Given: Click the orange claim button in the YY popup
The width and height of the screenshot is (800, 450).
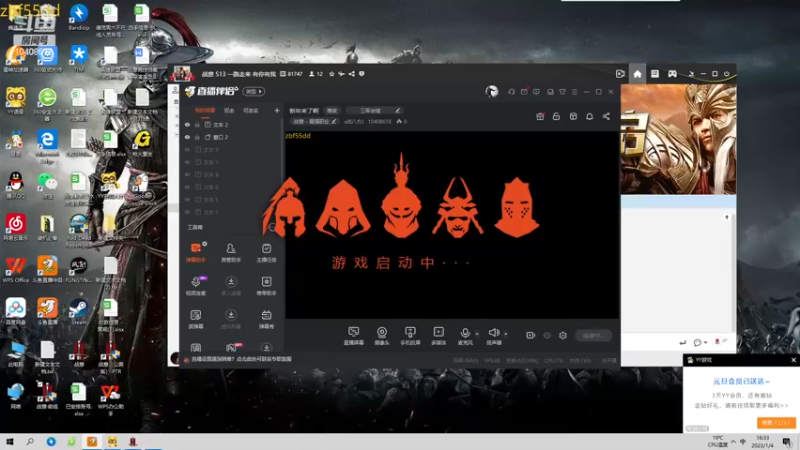Looking at the screenshot, I should click(776, 422).
